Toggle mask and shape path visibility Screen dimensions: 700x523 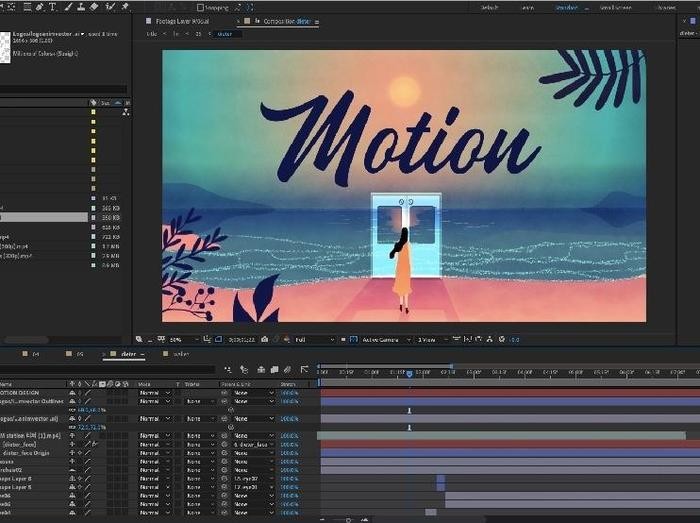(x=218, y=340)
